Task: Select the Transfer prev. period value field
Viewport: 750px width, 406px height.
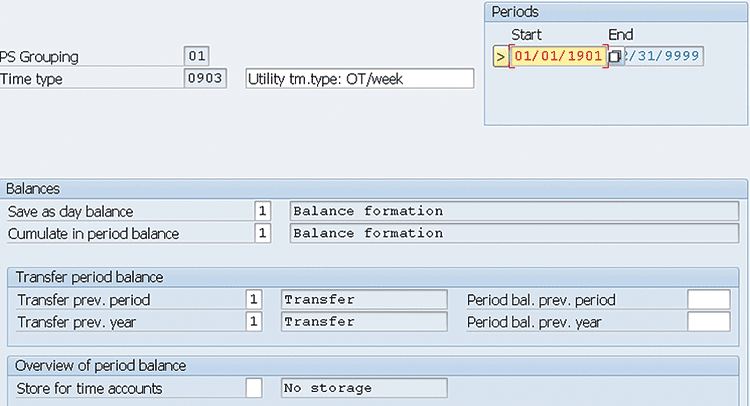Action: click(253, 299)
